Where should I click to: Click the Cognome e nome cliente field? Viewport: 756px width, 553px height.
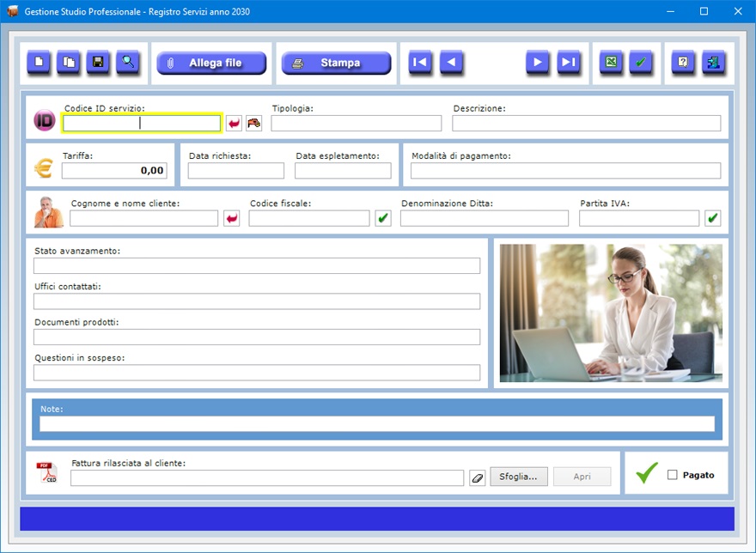143,218
